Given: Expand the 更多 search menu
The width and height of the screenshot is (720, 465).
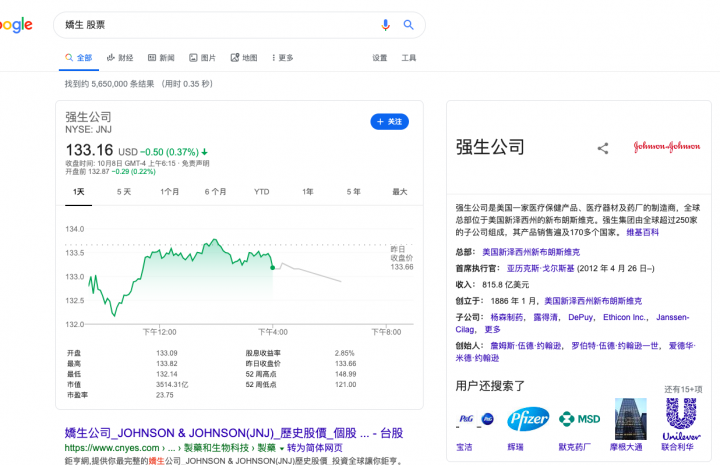Looking at the screenshot, I should (282, 58).
